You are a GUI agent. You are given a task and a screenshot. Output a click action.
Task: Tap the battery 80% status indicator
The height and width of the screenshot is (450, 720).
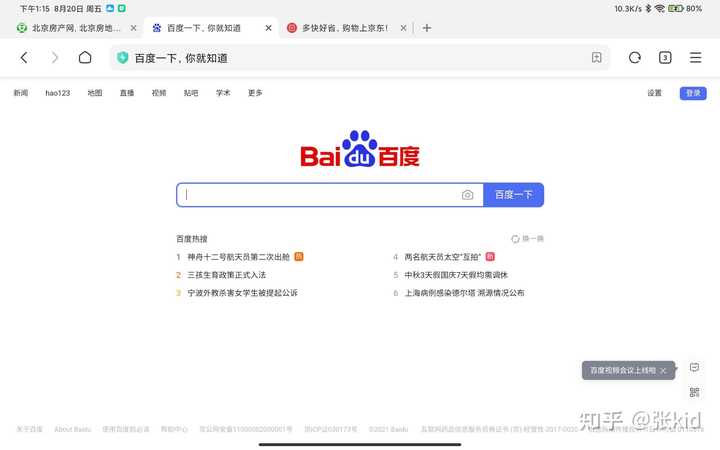tap(685, 8)
